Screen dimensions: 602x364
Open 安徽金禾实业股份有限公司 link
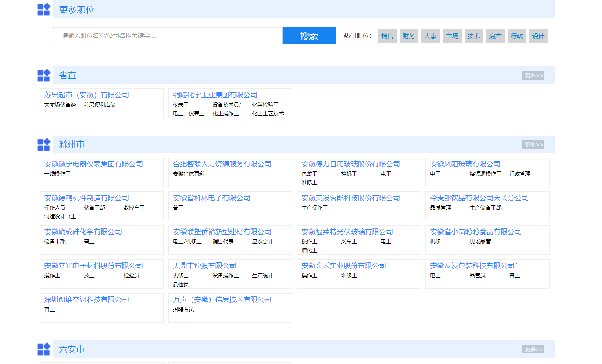coord(344,265)
